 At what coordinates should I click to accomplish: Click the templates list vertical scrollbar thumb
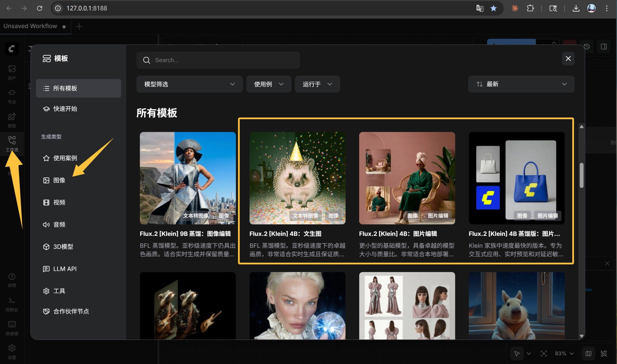click(x=581, y=176)
